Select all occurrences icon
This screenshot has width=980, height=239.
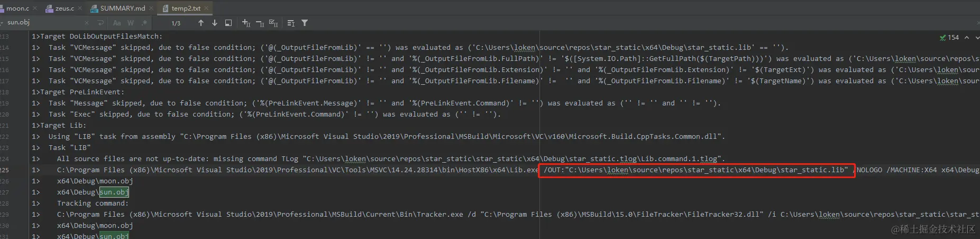coord(273,23)
